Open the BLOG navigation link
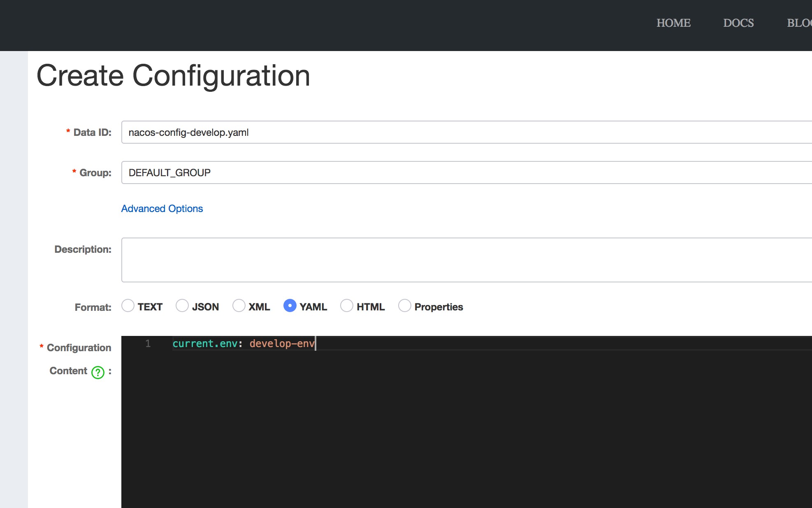 coord(799,23)
